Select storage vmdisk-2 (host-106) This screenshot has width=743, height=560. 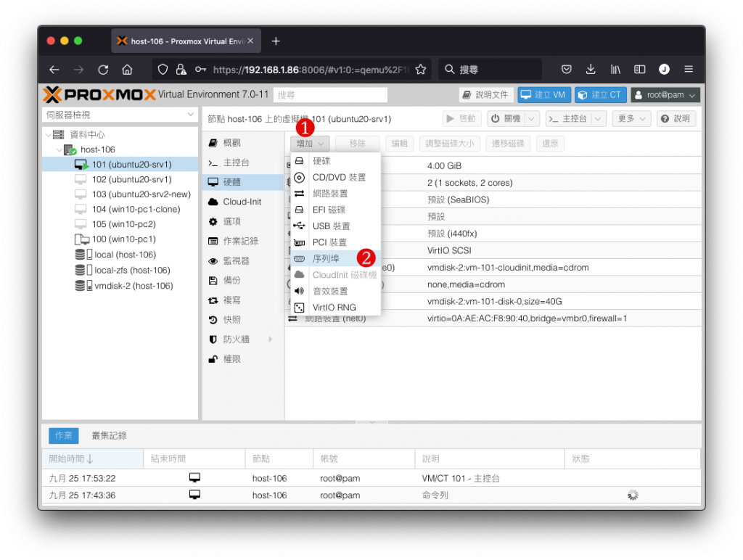[120, 286]
